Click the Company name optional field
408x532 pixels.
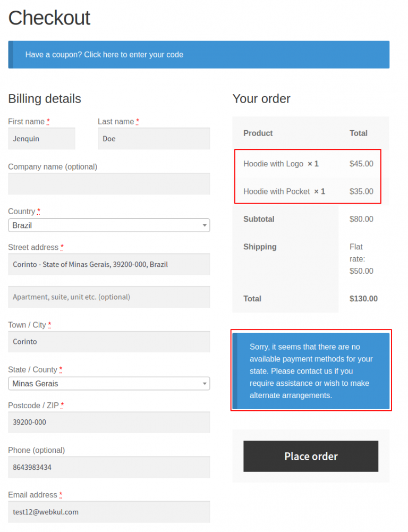[x=109, y=184]
